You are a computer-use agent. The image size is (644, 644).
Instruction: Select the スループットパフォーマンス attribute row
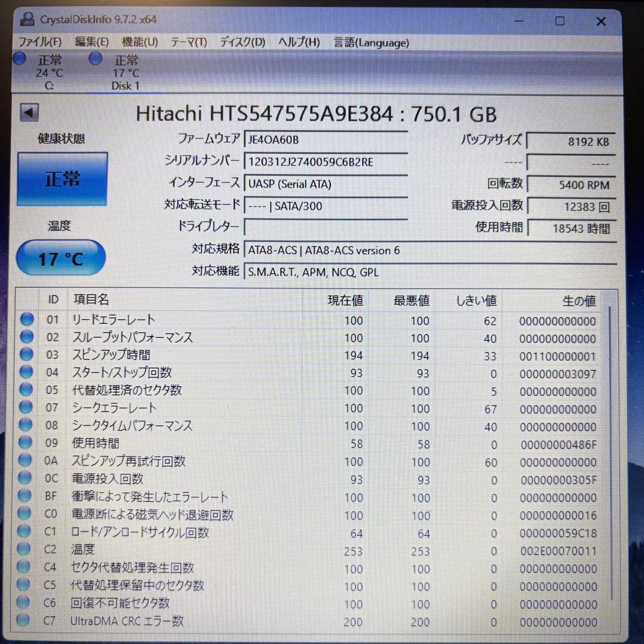click(309, 338)
